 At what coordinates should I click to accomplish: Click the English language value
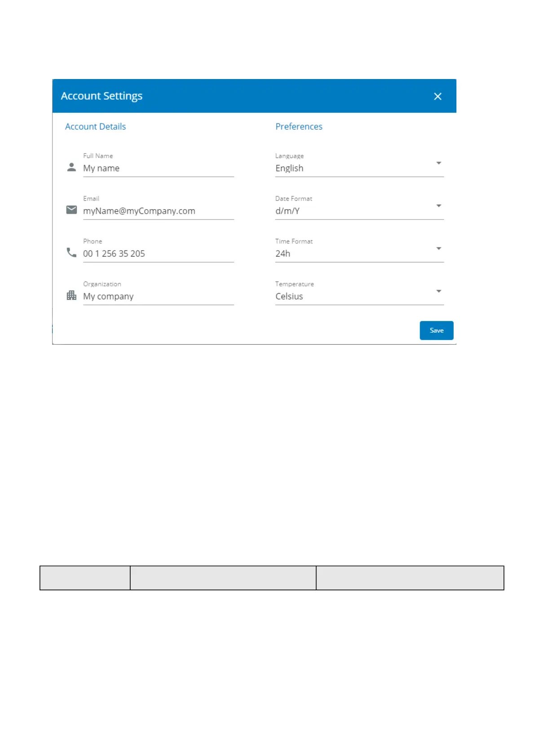tap(289, 168)
